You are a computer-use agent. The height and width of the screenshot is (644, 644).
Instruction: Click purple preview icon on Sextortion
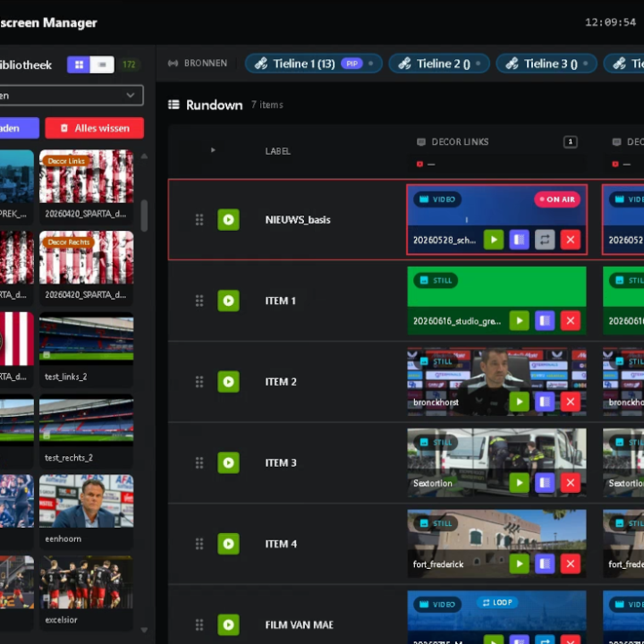545,483
